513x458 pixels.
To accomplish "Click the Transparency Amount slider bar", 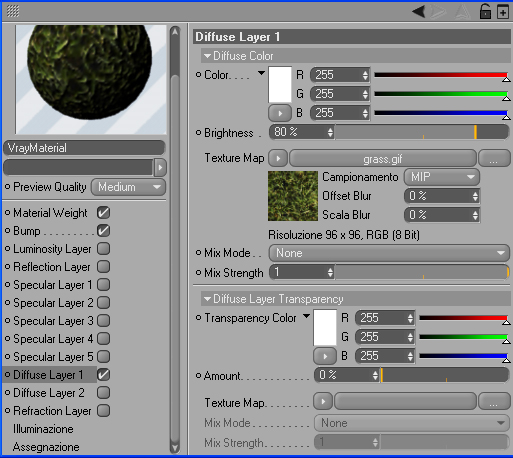I will pyautogui.click(x=445, y=376).
